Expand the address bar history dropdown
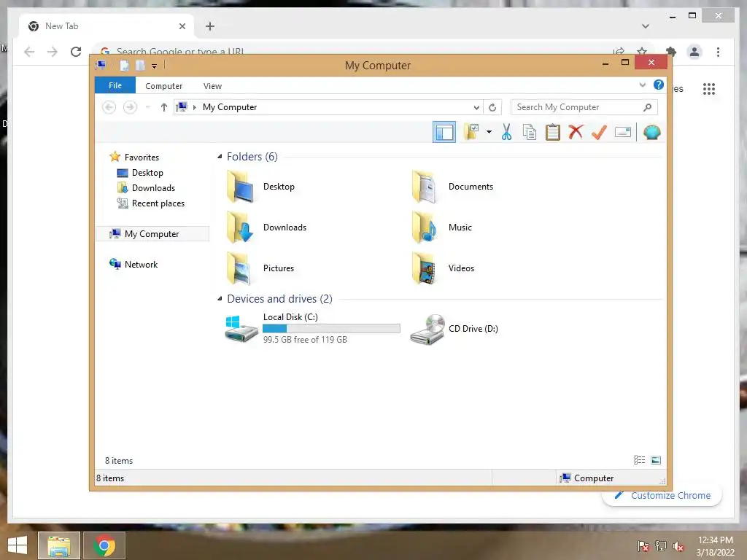The width and height of the screenshot is (747, 560). click(x=476, y=107)
